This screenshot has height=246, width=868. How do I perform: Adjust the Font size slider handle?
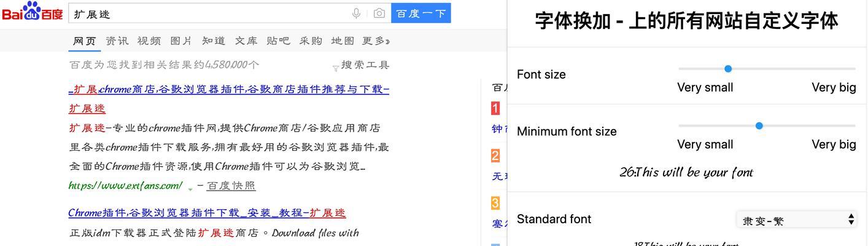(x=728, y=69)
